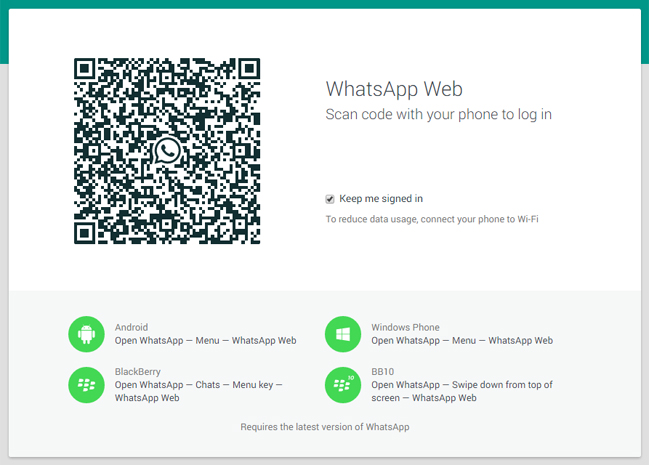The height and width of the screenshot is (465, 649).
Task: Select the "Windows Phone" platform label
Action: point(405,327)
